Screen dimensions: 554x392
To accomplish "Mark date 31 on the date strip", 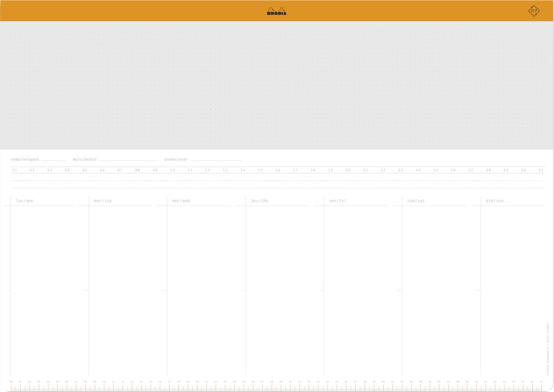I will point(541,169).
